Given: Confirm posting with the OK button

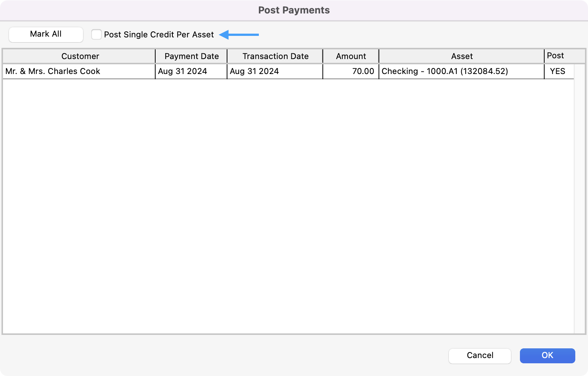Looking at the screenshot, I should coord(547,355).
